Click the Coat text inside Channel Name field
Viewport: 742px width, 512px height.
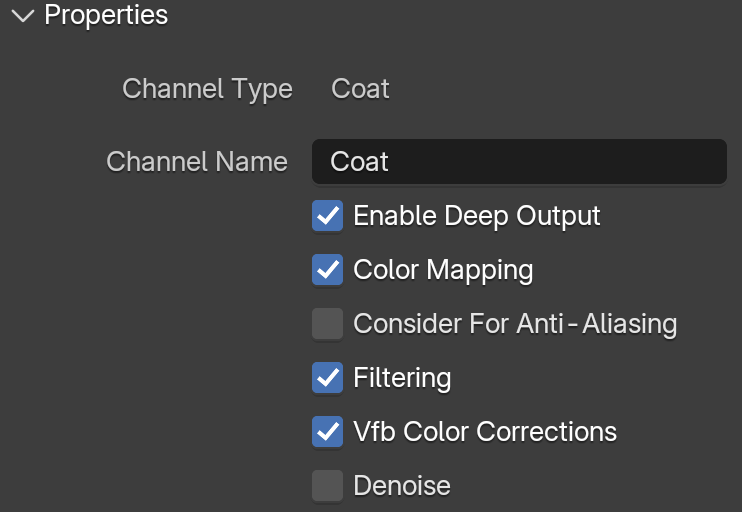pyautogui.click(x=359, y=162)
